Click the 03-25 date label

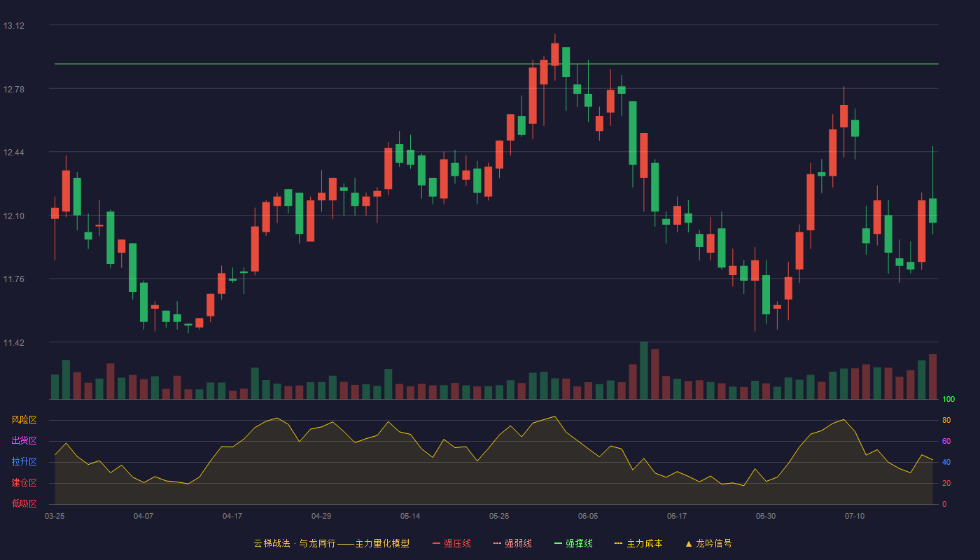coord(55,516)
